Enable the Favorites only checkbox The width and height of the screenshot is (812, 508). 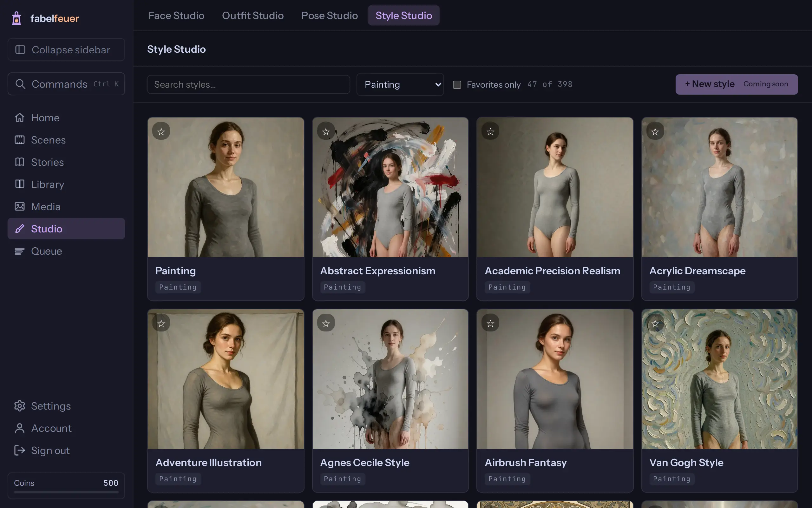pos(457,85)
